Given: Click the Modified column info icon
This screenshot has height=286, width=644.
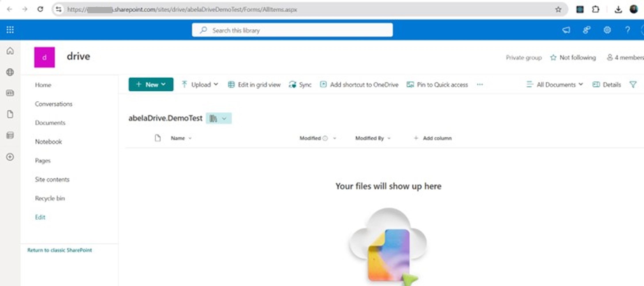Looking at the screenshot, I should [x=325, y=138].
